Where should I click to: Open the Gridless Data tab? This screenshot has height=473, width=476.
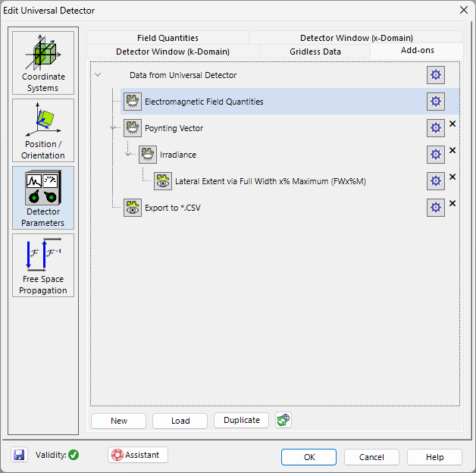point(315,52)
